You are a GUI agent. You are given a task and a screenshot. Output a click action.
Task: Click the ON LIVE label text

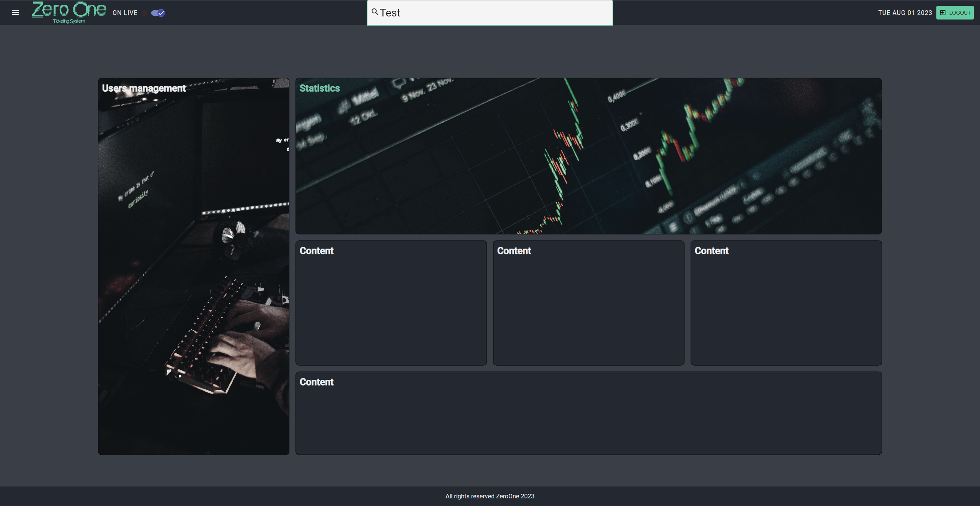coord(125,13)
